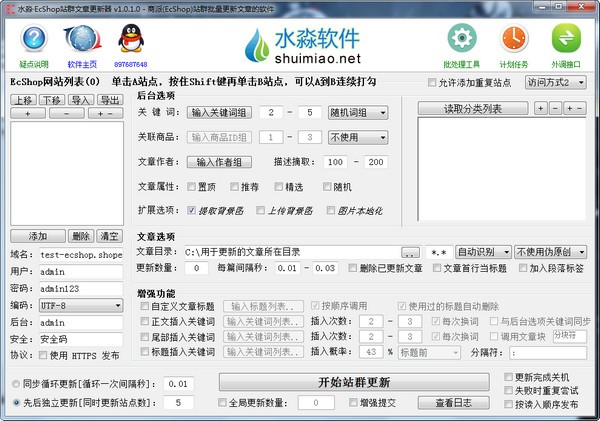Check 全局更新数量 option
600x421 pixels.
pyautogui.click(x=222, y=403)
